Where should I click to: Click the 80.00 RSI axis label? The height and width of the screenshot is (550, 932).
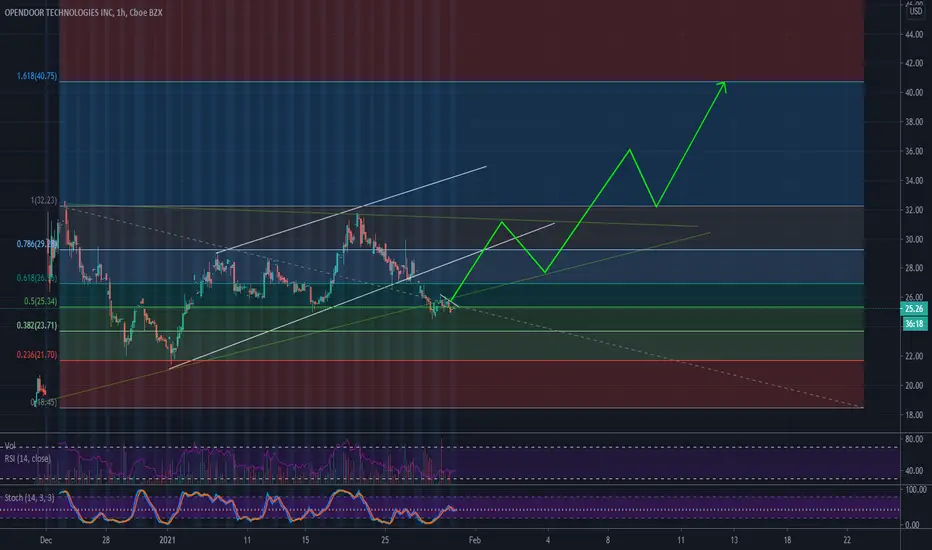tap(914, 439)
